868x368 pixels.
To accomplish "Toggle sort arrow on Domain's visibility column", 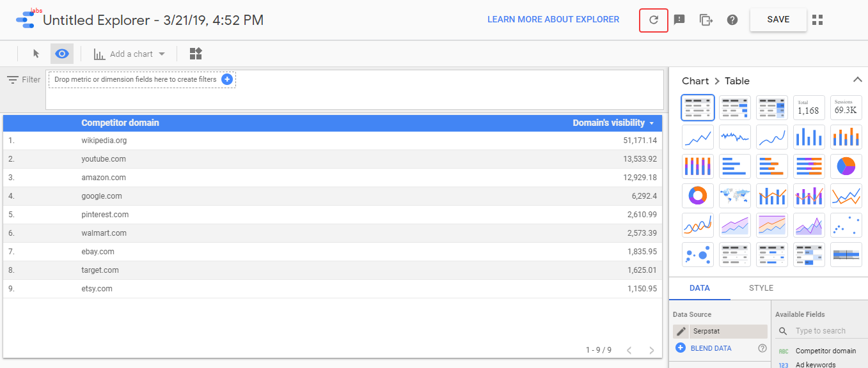I will pyautogui.click(x=652, y=123).
